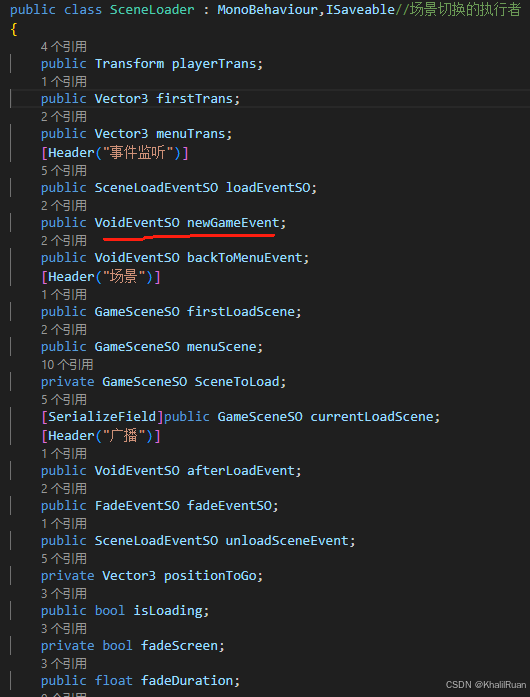Open the 1 个引用 CodeLens above firstLoadScene

[x=64, y=295]
